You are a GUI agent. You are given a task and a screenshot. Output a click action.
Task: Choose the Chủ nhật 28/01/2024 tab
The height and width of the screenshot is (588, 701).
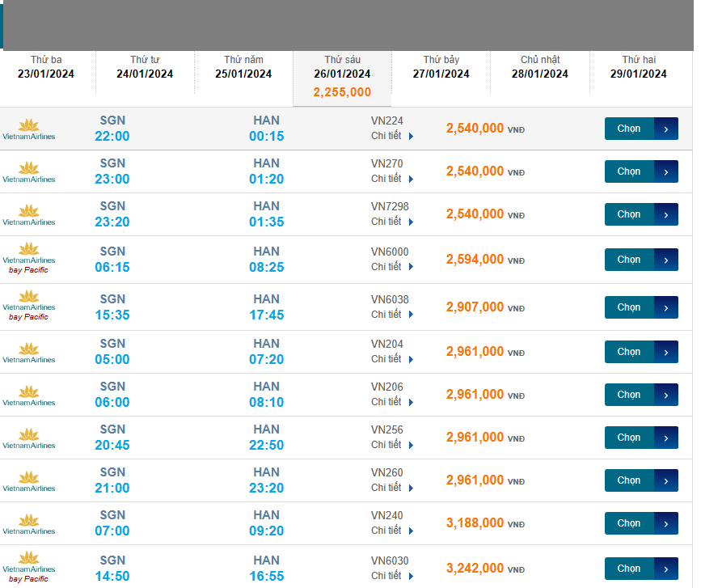[x=540, y=67]
